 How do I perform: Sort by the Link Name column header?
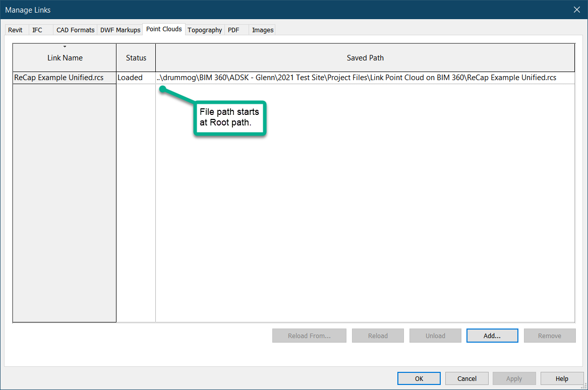tap(65, 58)
